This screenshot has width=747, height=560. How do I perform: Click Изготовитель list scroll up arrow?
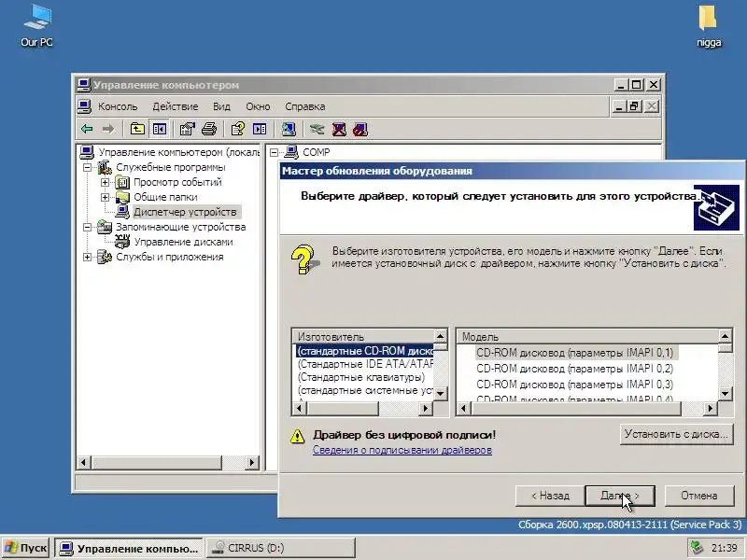[440, 336]
